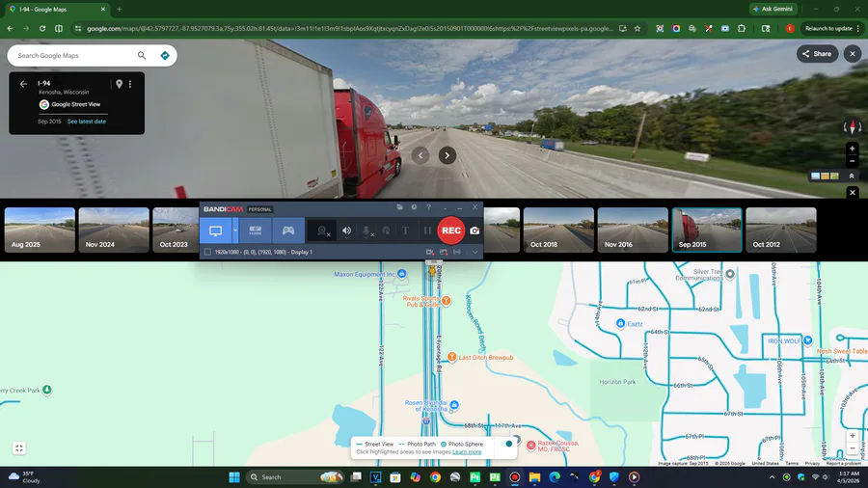Click Bandicam pause recording button

point(427,230)
